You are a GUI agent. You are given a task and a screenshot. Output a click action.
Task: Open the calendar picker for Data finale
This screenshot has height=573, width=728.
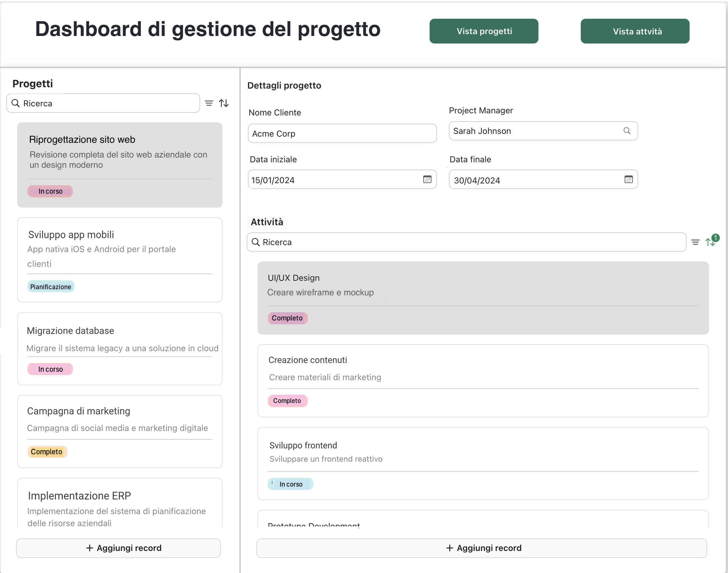628,180
